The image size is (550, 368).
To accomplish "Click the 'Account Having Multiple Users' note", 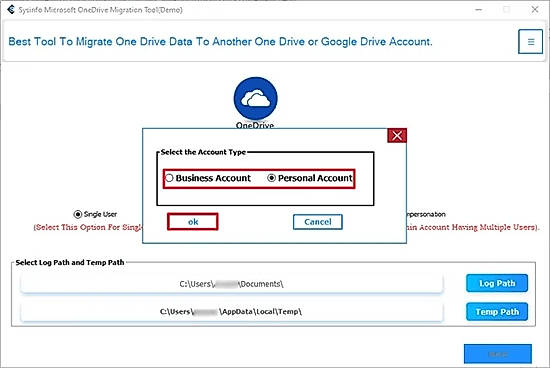I will click(472, 227).
